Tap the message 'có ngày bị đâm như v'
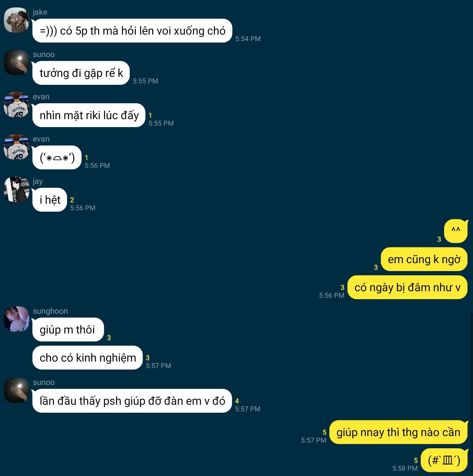The height and width of the screenshot is (476, 473). (407, 287)
